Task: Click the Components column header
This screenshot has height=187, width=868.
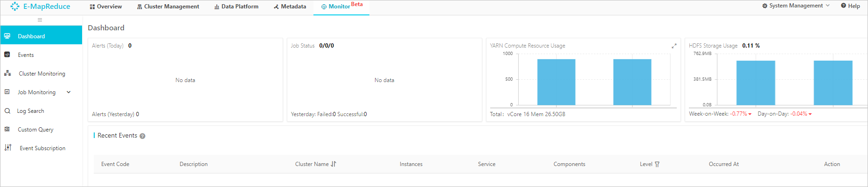Action: (569, 164)
